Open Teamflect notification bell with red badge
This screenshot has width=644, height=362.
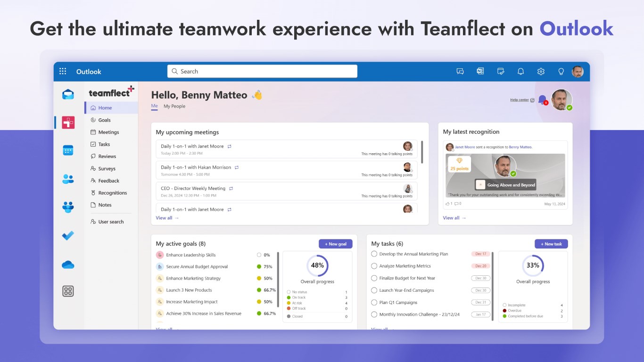click(x=543, y=100)
